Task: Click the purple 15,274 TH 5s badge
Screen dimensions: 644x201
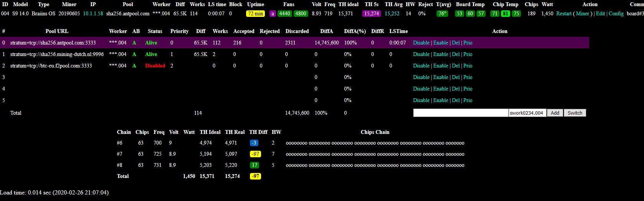Action: 371,13
